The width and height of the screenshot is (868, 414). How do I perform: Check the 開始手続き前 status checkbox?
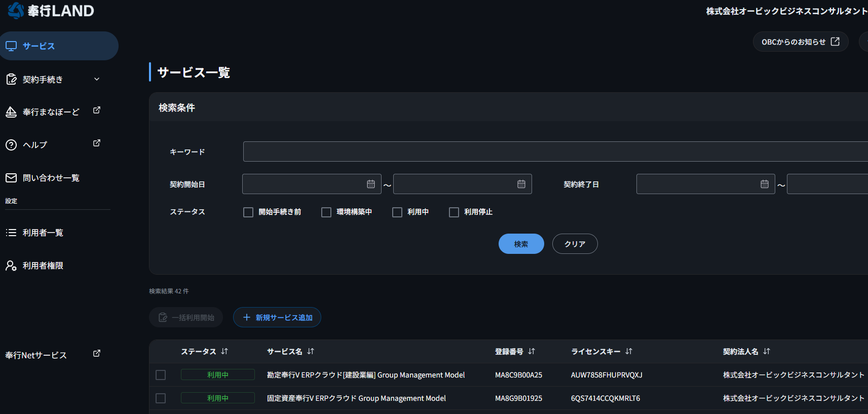coord(248,212)
